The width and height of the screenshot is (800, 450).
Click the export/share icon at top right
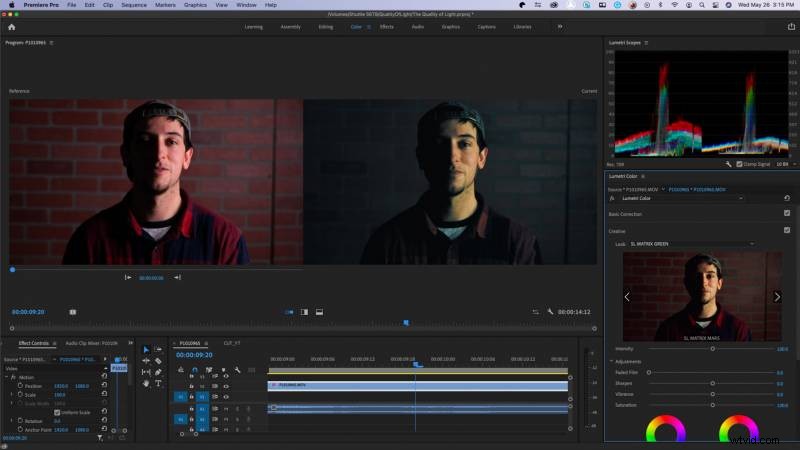pos(791,27)
